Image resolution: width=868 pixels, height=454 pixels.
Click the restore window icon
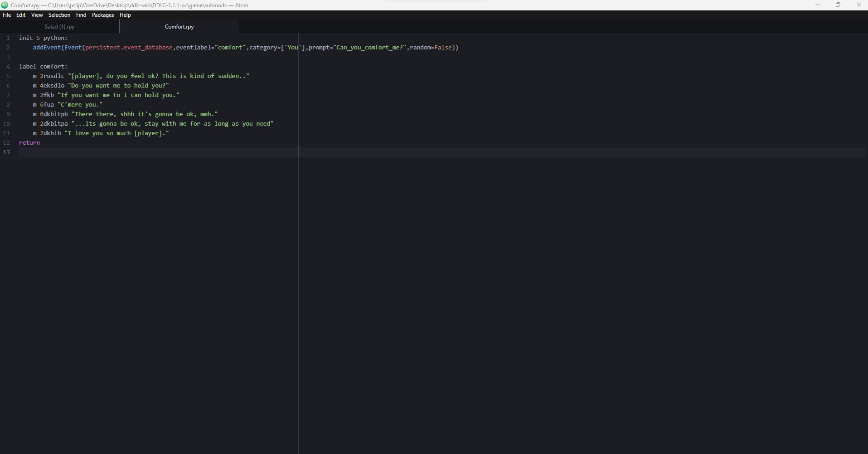coord(838,5)
